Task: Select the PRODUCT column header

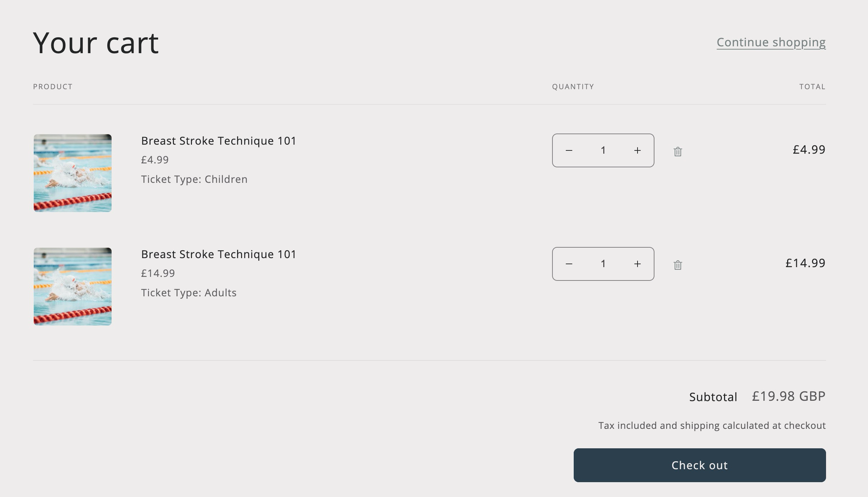Action: pyautogui.click(x=53, y=86)
